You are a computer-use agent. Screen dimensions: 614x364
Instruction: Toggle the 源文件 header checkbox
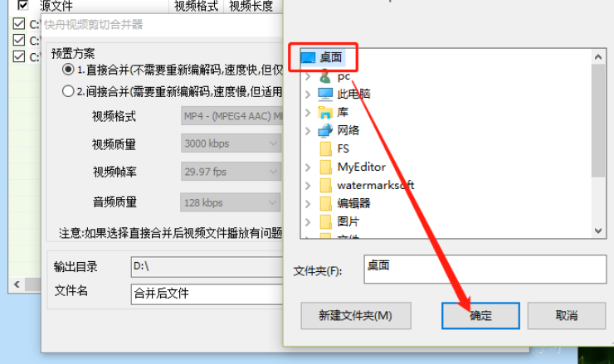(23, 5)
